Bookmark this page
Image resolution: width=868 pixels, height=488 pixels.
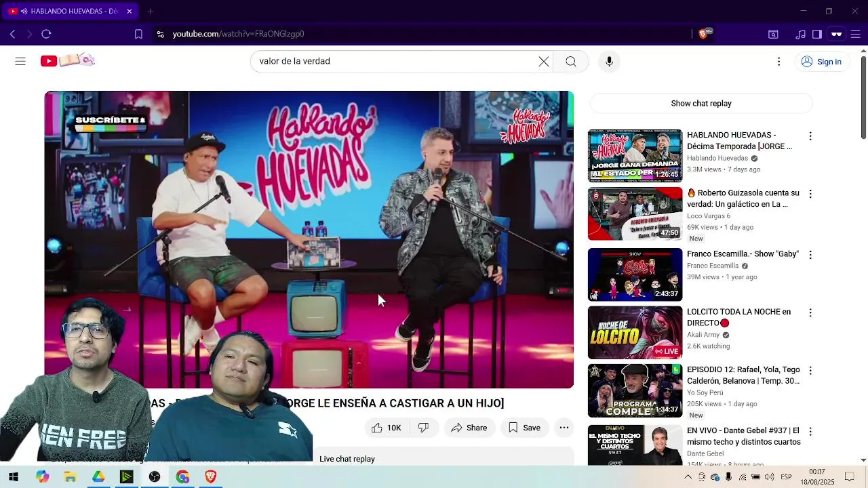pyautogui.click(x=138, y=34)
